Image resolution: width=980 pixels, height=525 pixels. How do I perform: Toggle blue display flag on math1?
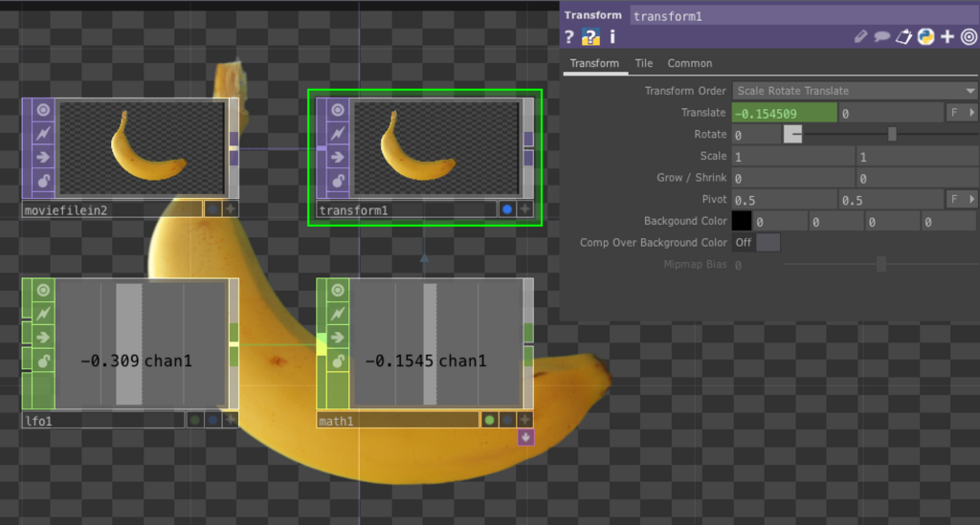507,420
